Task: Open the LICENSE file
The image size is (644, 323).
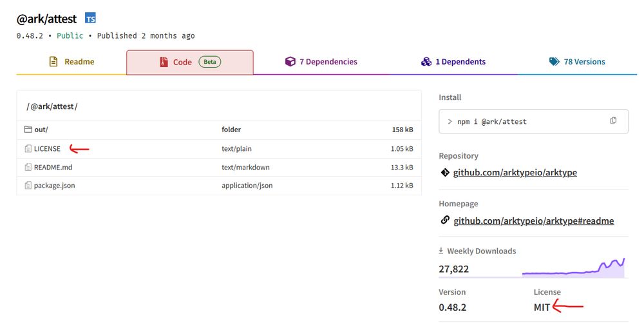Action: pyautogui.click(x=47, y=149)
